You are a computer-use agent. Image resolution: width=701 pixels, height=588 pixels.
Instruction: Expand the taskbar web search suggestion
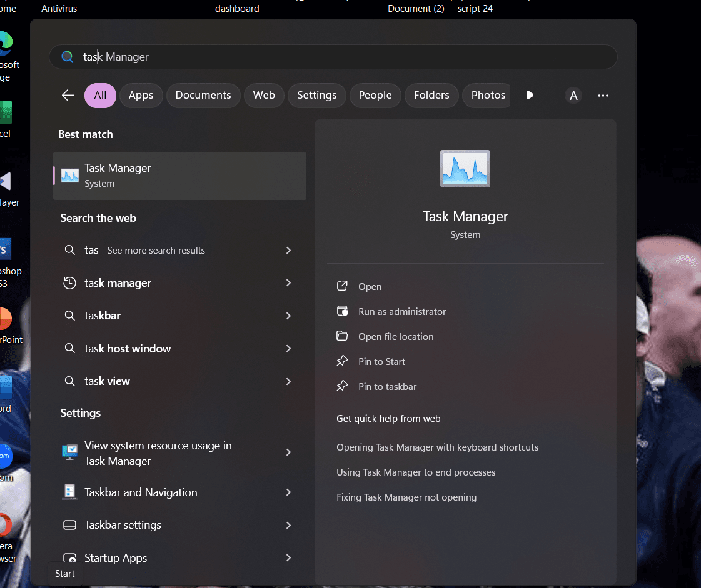tap(288, 316)
